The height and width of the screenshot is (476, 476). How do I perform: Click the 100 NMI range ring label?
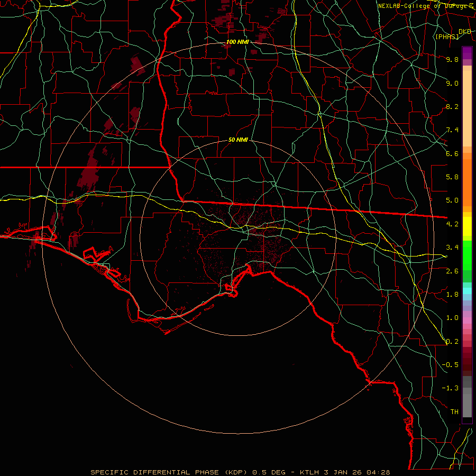click(x=237, y=42)
